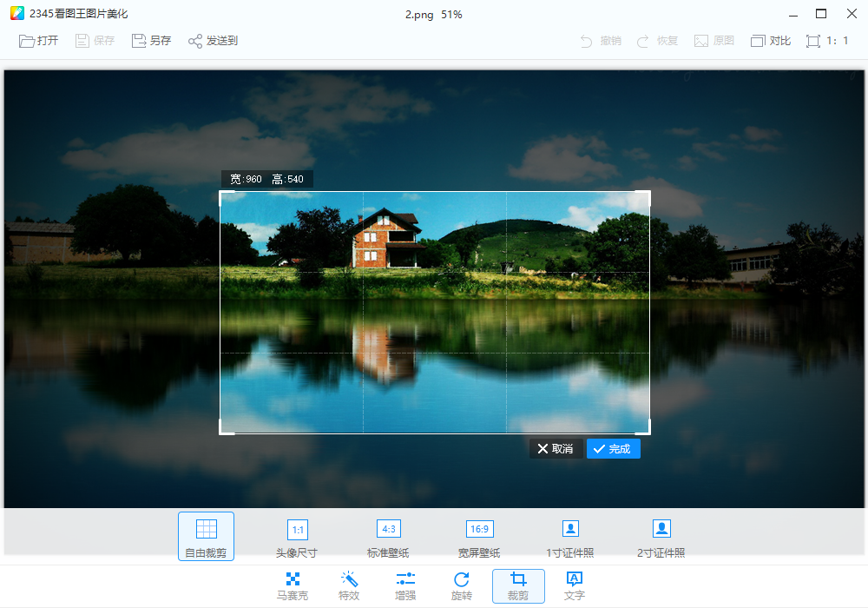Open the 文字 text tool
The height and width of the screenshot is (608, 868).
[574, 585]
